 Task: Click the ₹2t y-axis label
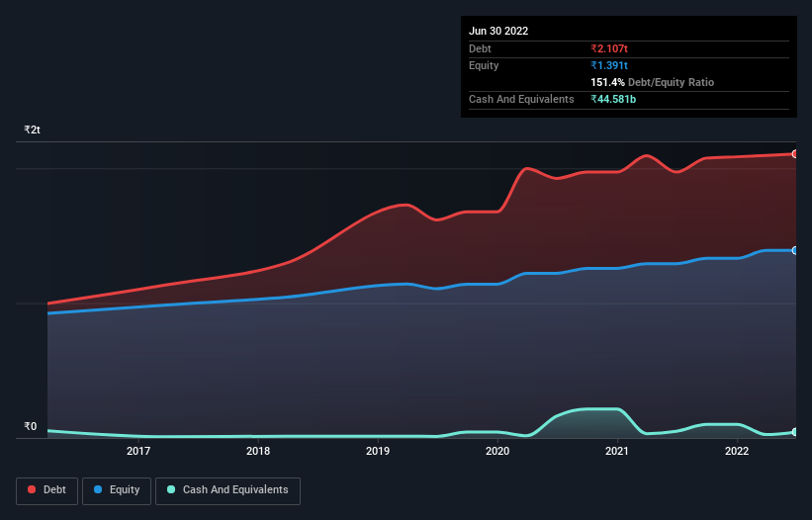pyautogui.click(x=32, y=130)
